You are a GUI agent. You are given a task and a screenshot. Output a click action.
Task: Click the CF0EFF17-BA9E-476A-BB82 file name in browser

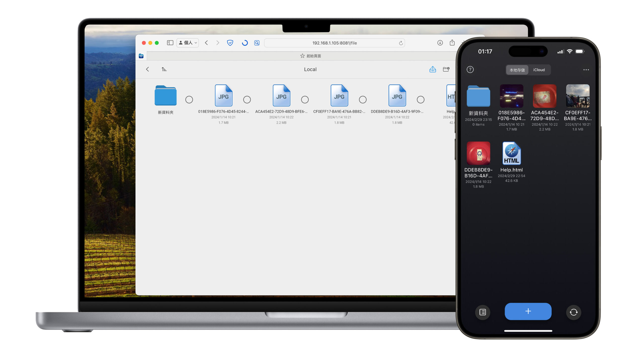pos(339,111)
